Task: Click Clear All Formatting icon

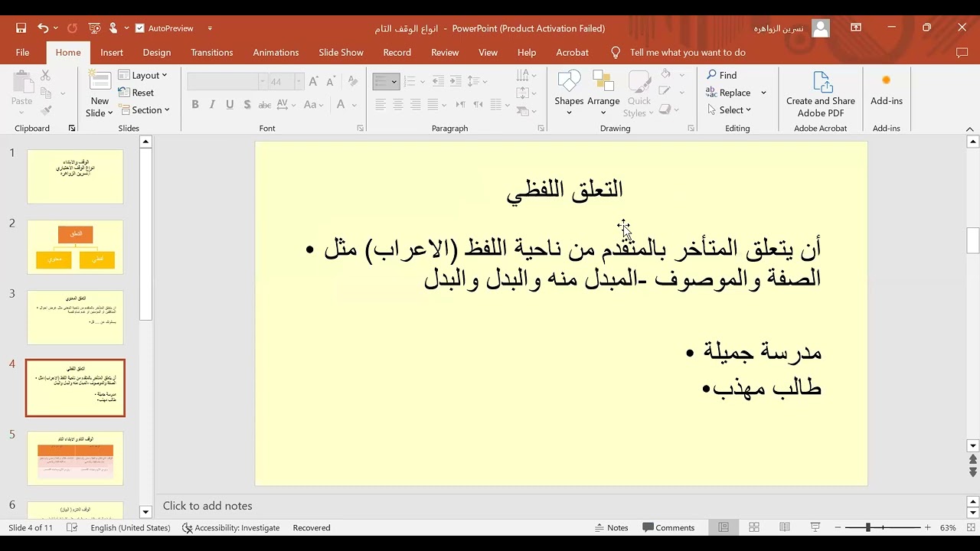Action: click(353, 81)
